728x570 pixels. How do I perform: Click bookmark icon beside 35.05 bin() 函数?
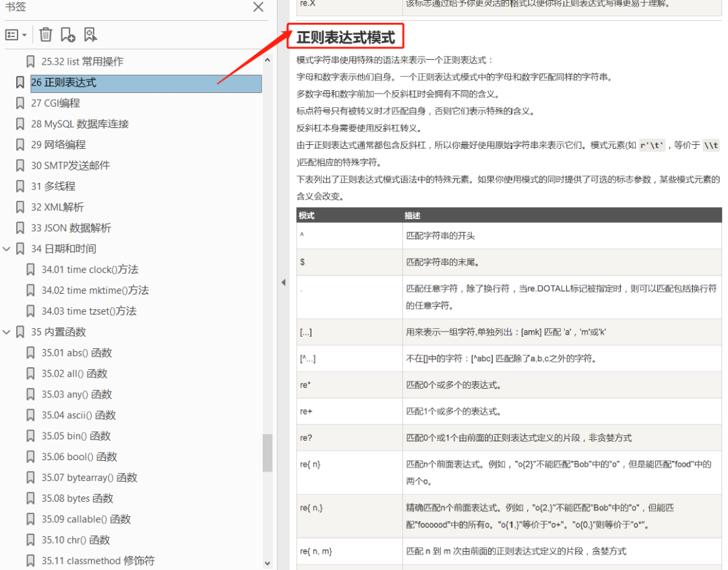point(30,436)
